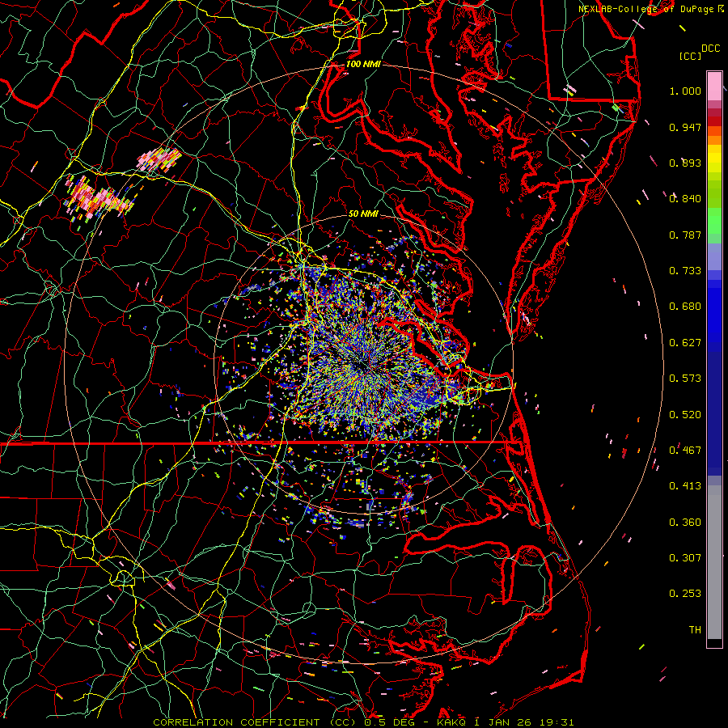Click the dark navy color bar segment

click(714, 408)
